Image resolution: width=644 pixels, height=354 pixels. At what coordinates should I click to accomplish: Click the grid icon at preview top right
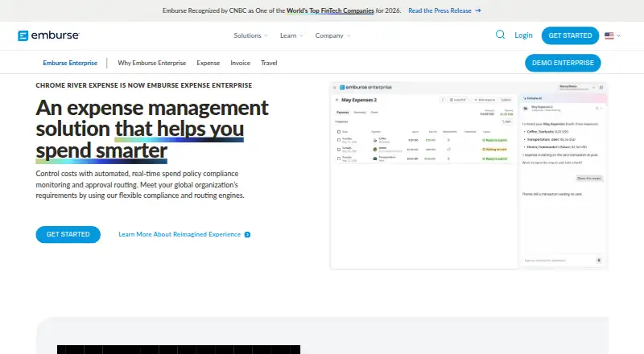[601, 88]
